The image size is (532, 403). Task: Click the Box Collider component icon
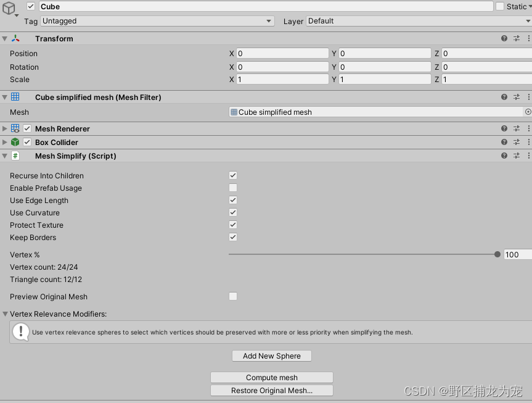pyautogui.click(x=15, y=142)
